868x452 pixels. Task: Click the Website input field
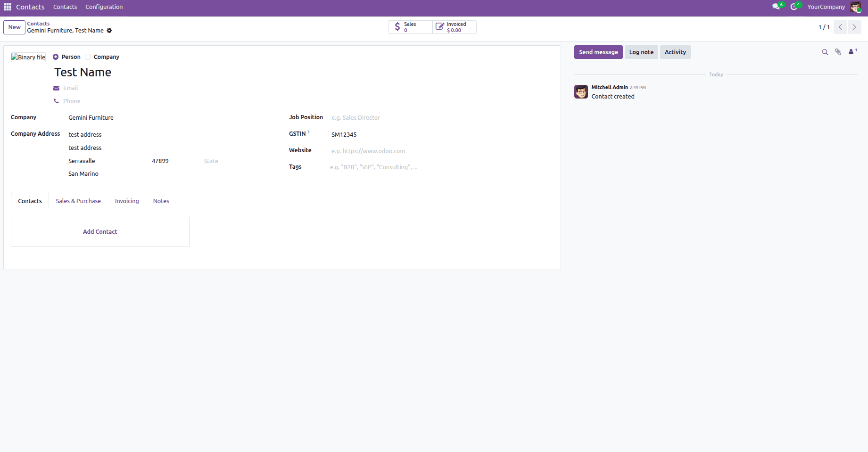[x=441, y=151]
